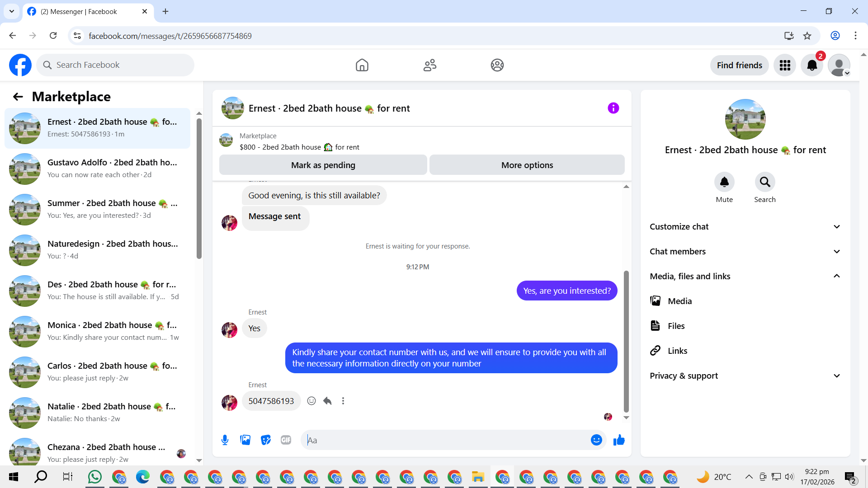
Task: Open the GIF picker
Action: [x=286, y=440]
